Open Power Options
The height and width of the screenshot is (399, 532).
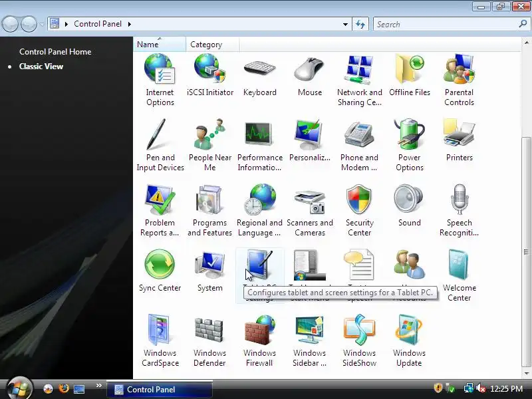pyautogui.click(x=410, y=145)
